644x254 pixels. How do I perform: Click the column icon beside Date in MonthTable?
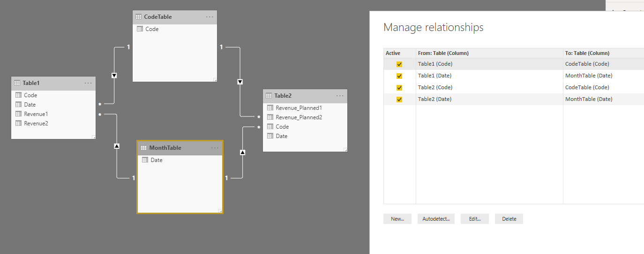click(x=145, y=160)
